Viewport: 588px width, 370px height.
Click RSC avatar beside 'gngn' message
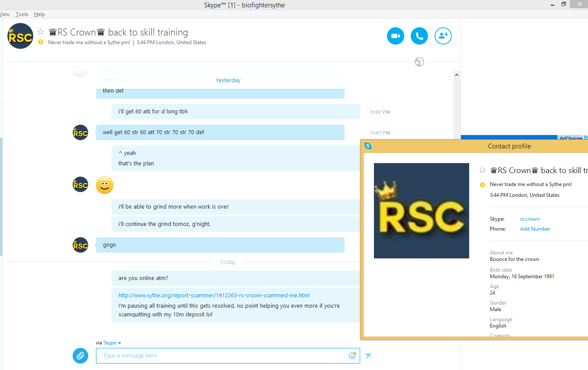point(80,245)
